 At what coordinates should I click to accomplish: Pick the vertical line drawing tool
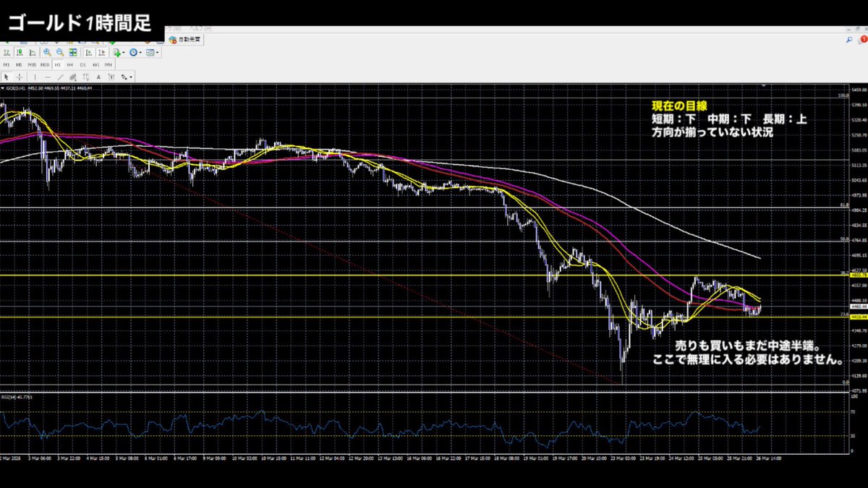[34, 77]
